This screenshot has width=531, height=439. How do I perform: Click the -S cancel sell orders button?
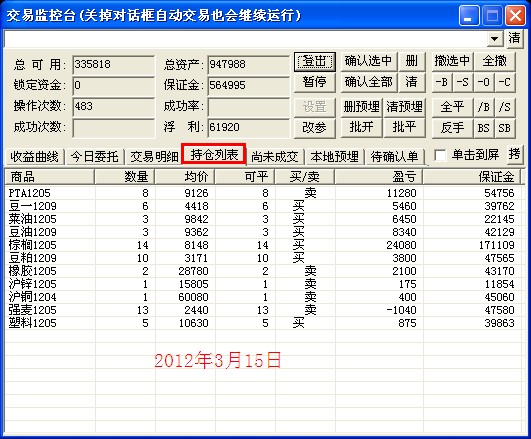[463, 82]
